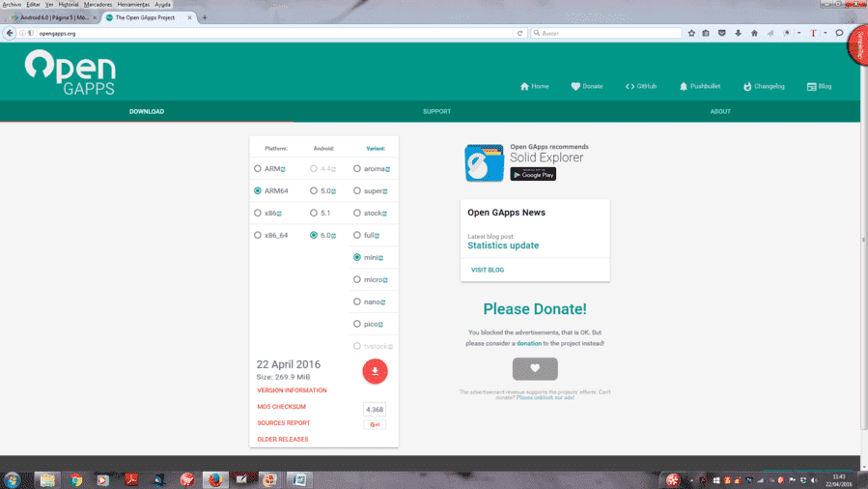Click the red download button
This screenshot has width=868, height=489.
point(375,371)
